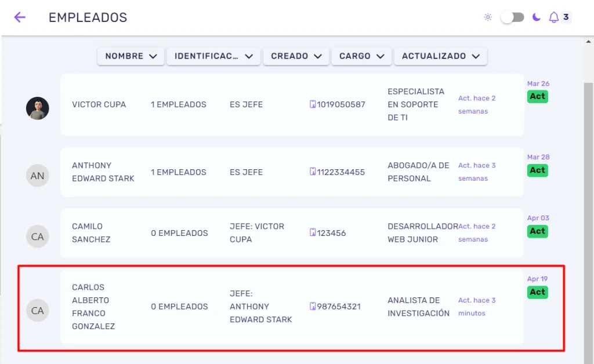Click ID icon beside 123456
Screen dimensions: 594x364
tap(313, 232)
